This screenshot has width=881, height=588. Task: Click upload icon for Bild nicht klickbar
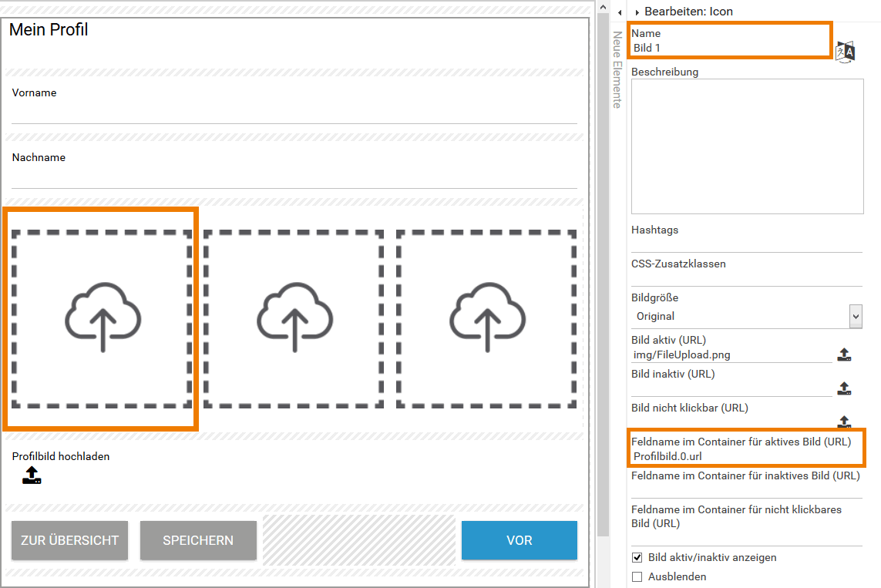pos(844,421)
